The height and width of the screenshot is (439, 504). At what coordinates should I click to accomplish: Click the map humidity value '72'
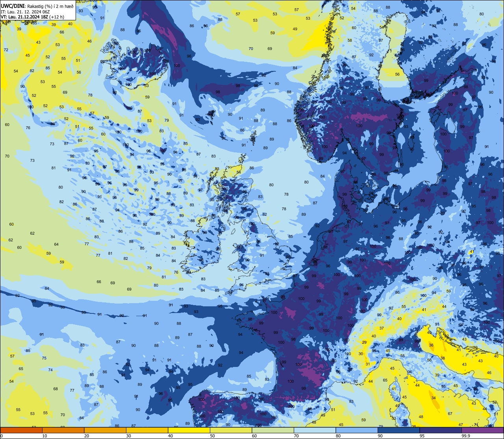6,50
